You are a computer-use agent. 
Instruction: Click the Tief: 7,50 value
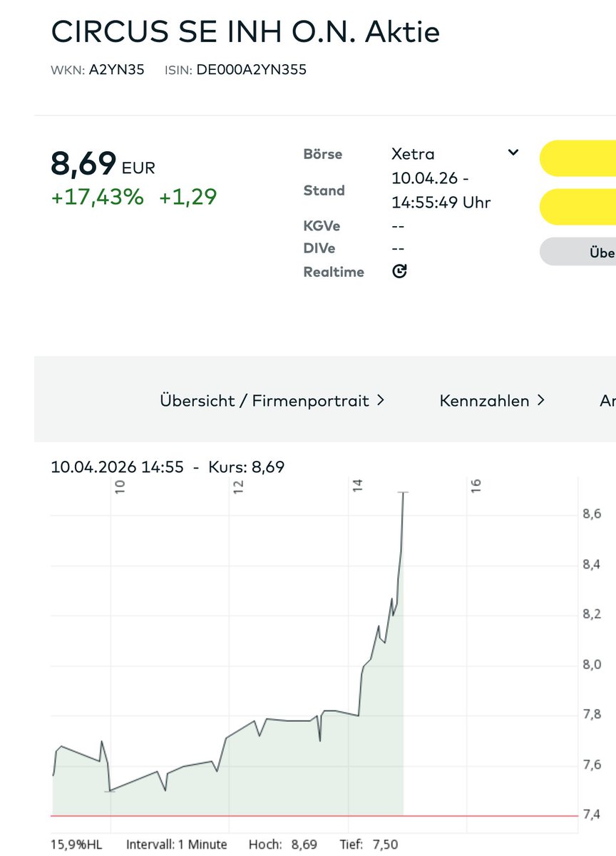(x=369, y=845)
